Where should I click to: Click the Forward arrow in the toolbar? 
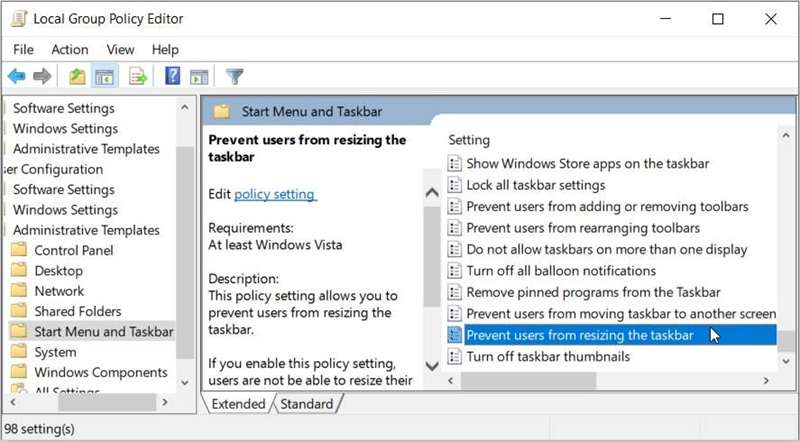[42, 76]
